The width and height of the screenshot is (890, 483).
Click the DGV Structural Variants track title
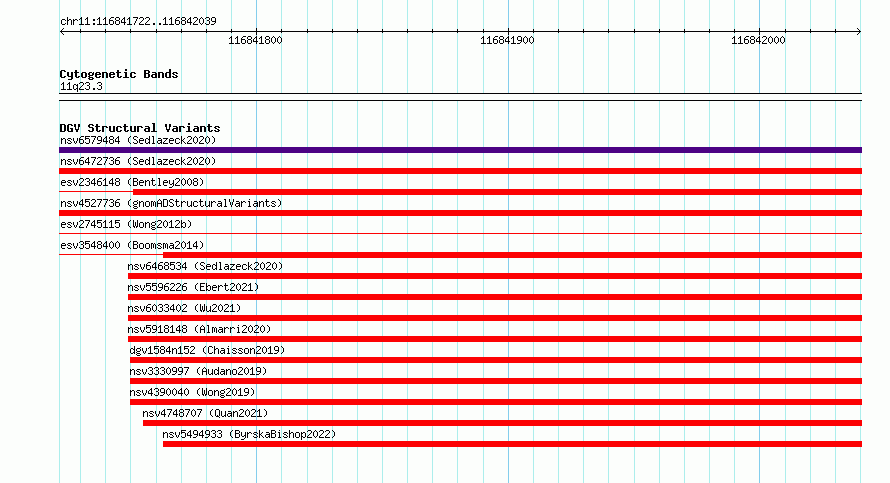click(x=140, y=128)
